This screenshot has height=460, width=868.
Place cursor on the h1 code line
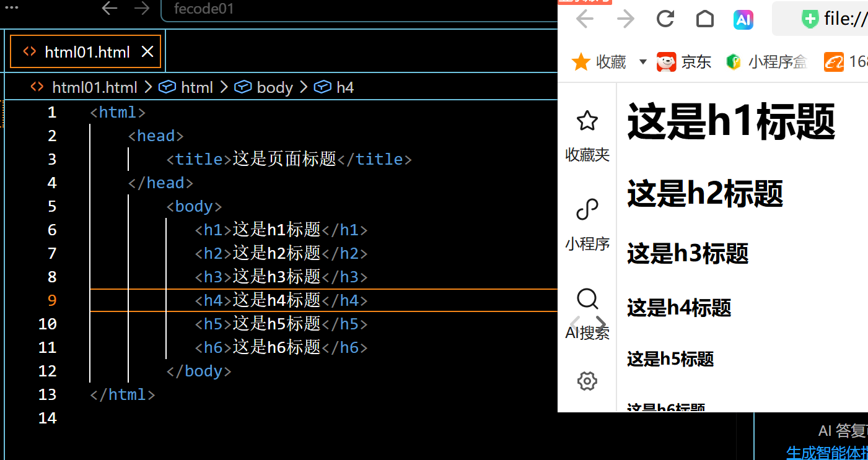coord(281,230)
